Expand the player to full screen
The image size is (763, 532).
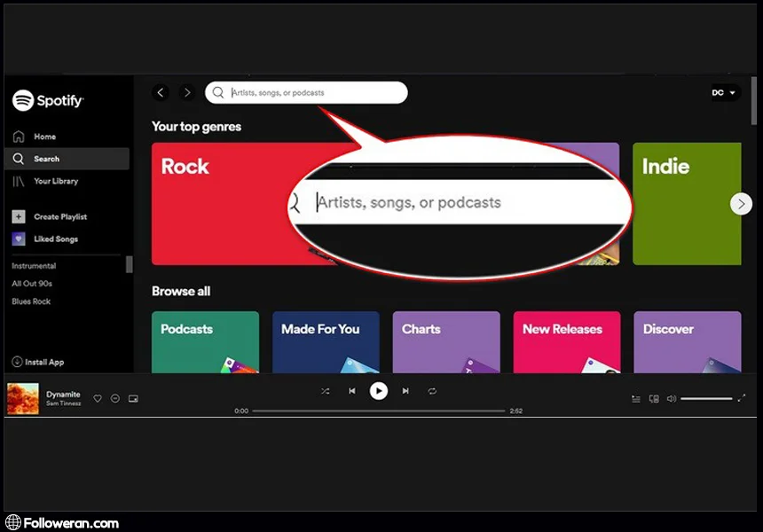coord(742,399)
